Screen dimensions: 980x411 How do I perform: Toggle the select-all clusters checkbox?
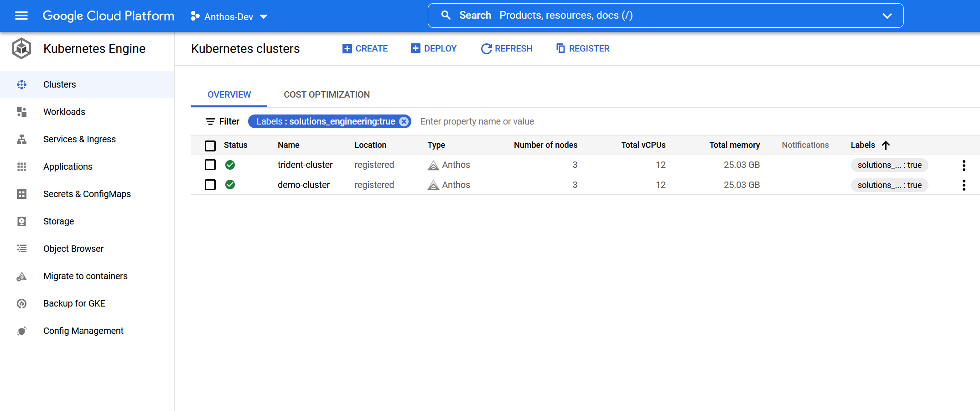pos(210,146)
